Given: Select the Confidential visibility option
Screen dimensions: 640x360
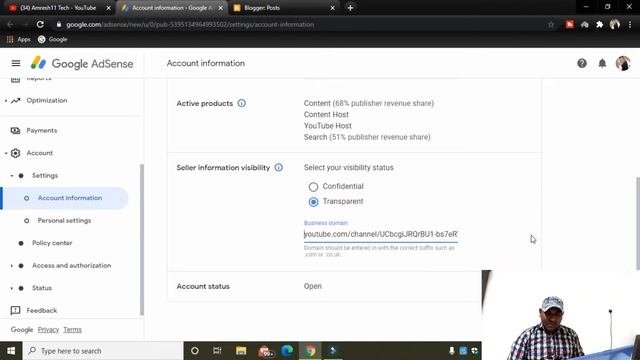Looking at the screenshot, I should 313,187.
